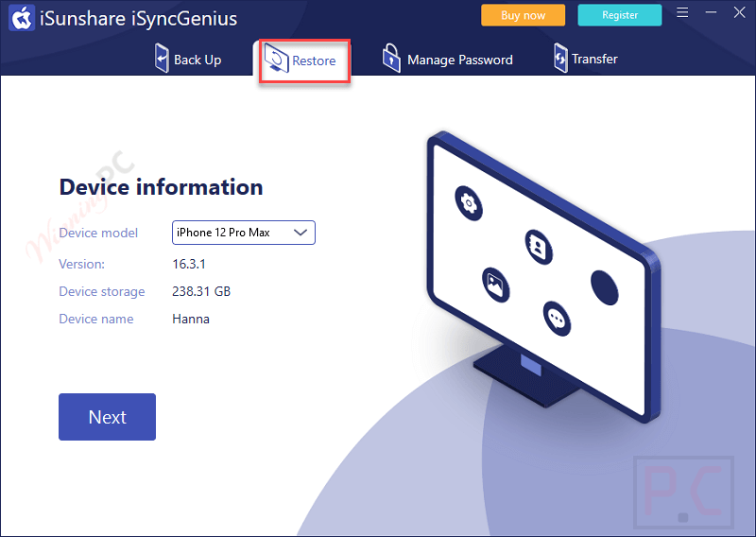Open the Device model dropdown
756x537 pixels.
point(244,233)
